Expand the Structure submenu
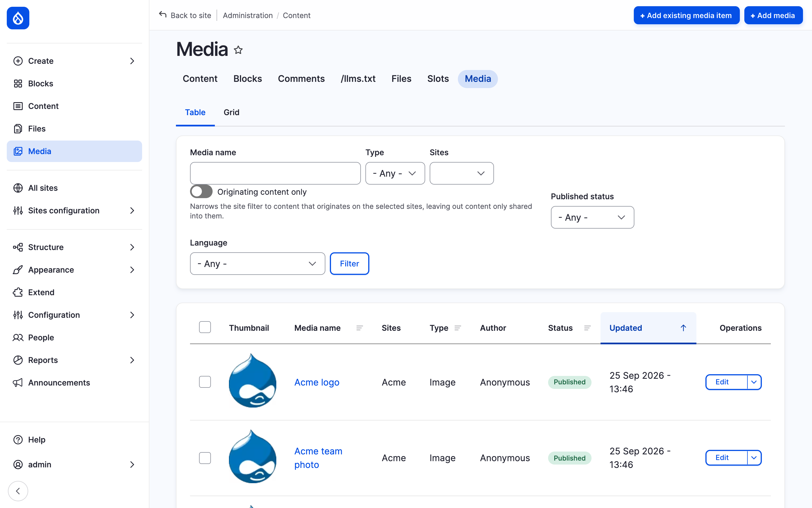 point(132,247)
